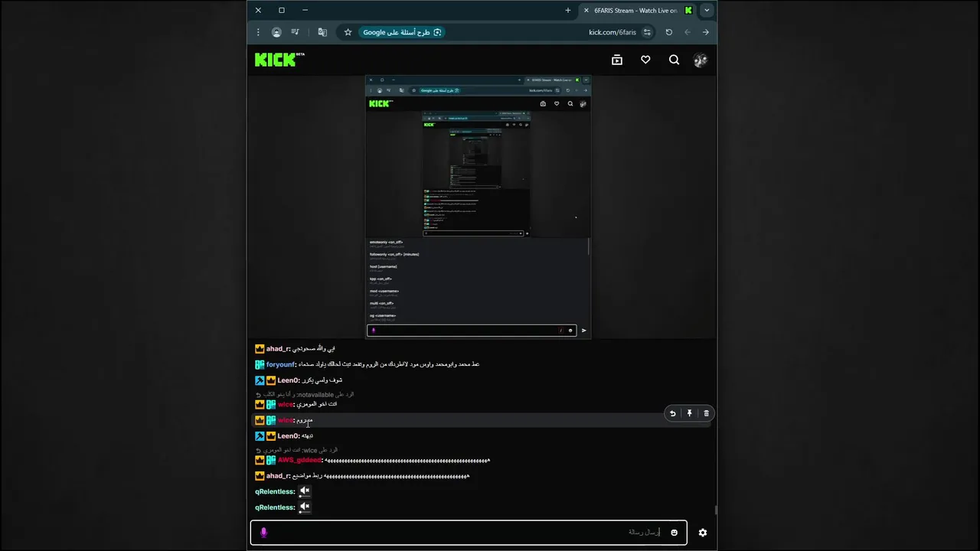The height and width of the screenshot is (551, 980).
Task: Focus the 'إرسال رسالة' chat message field
Action: (x=469, y=533)
